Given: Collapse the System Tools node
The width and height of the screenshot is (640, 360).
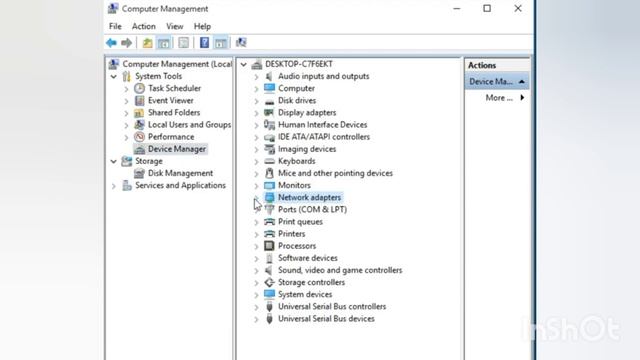Looking at the screenshot, I should coord(114,76).
